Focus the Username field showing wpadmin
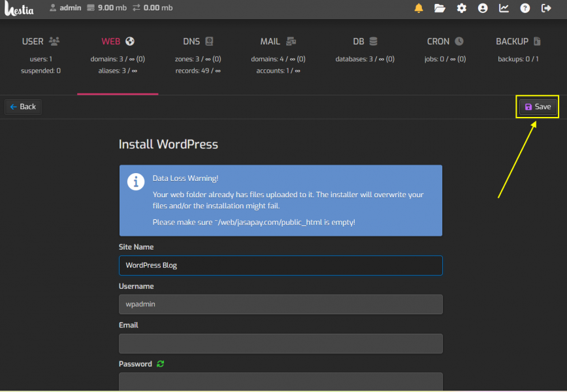This screenshot has width=567, height=392. pyautogui.click(x=281, y=304)
